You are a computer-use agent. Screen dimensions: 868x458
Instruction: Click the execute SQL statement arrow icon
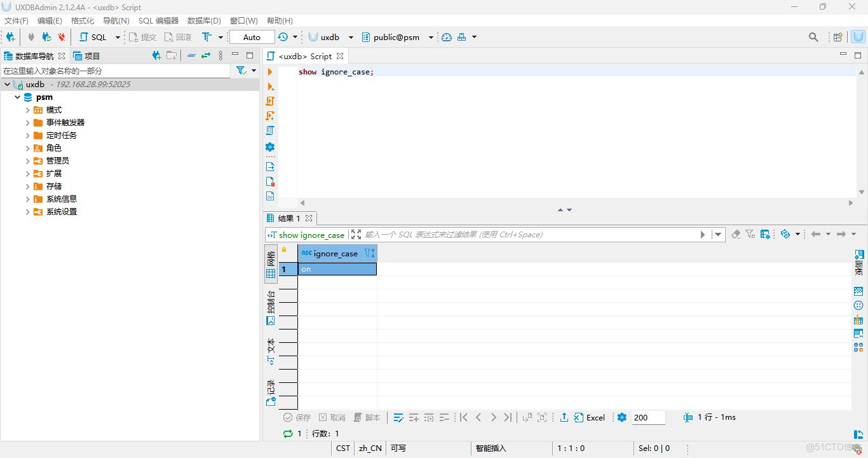click(x=270, y=72)
